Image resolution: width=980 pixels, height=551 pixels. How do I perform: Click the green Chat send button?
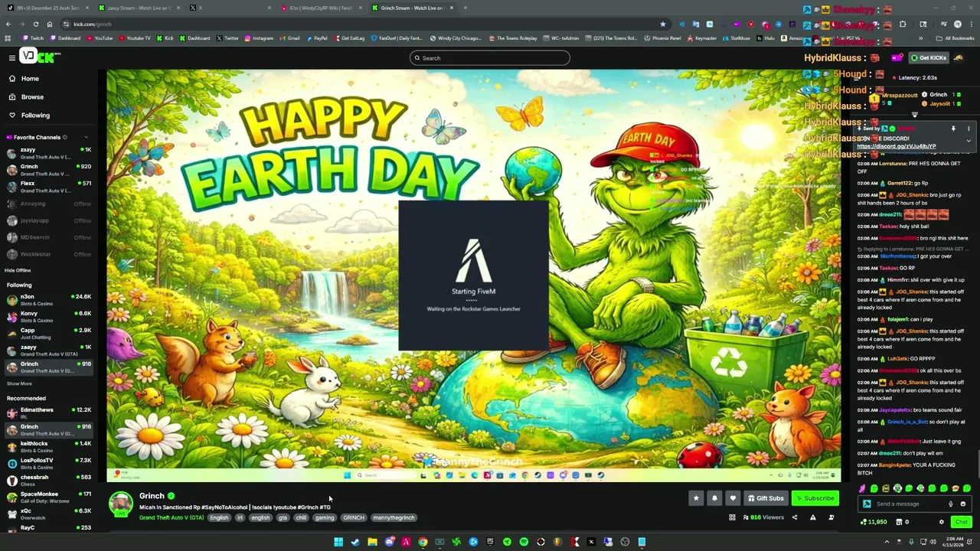(961, 522)
